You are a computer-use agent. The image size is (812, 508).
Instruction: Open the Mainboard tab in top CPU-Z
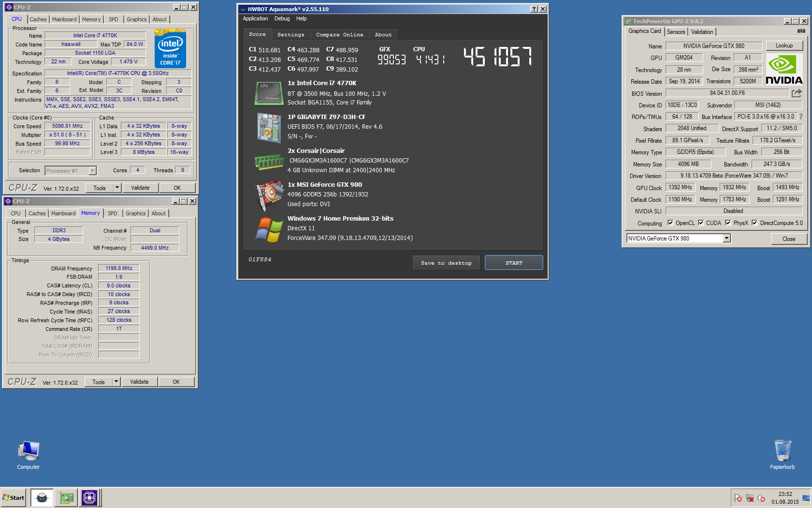coord(64,19)
